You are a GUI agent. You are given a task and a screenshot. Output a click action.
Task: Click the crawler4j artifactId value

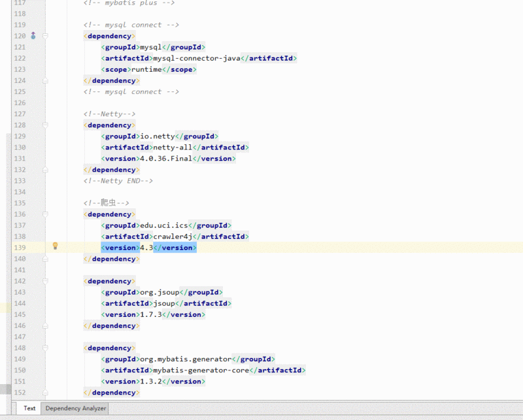point(173,236)
